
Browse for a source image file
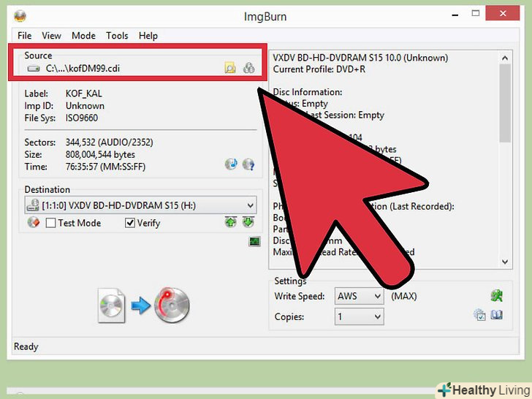(x=230, y=68)
